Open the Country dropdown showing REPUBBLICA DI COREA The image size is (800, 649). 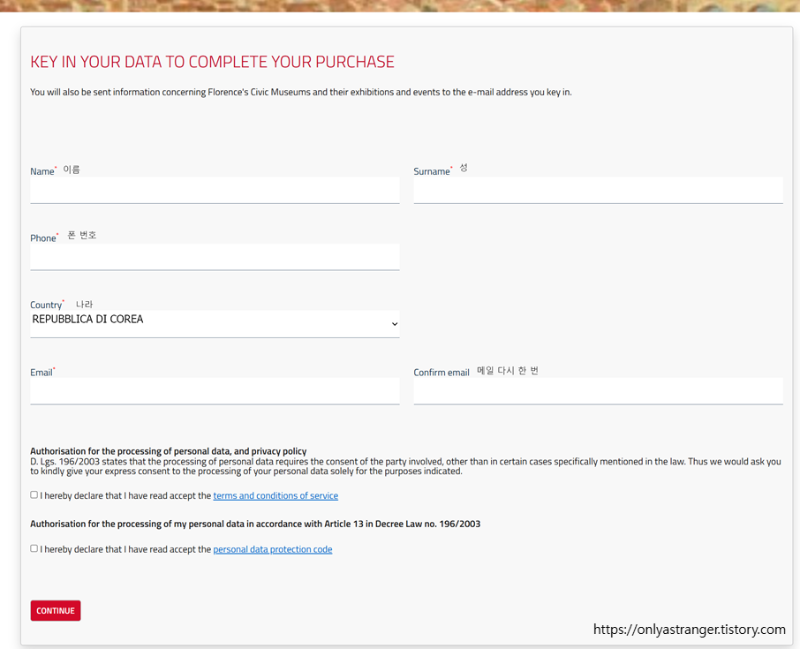[x=215, y=324]
